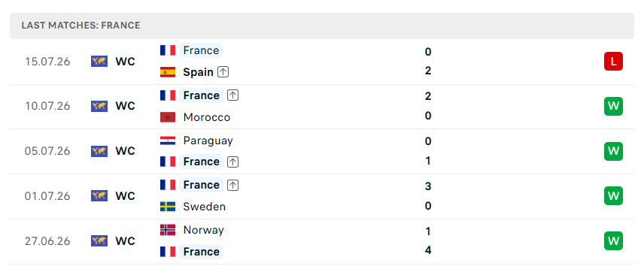
Task: Click the W badge for the Paraguay match
Action: [613, 151]
